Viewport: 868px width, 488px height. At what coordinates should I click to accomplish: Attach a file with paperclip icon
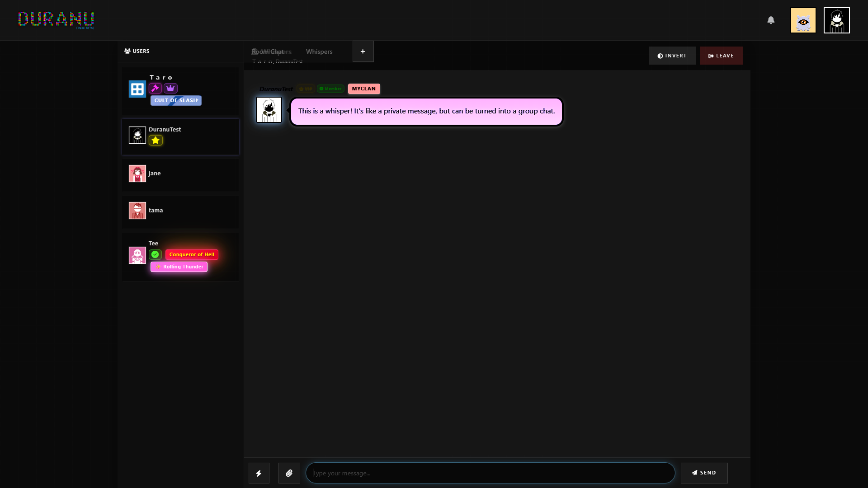tap(289, 473)
